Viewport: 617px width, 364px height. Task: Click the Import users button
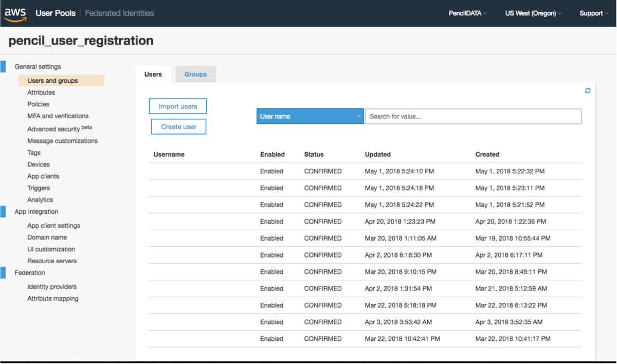click(x=178, y=106)
